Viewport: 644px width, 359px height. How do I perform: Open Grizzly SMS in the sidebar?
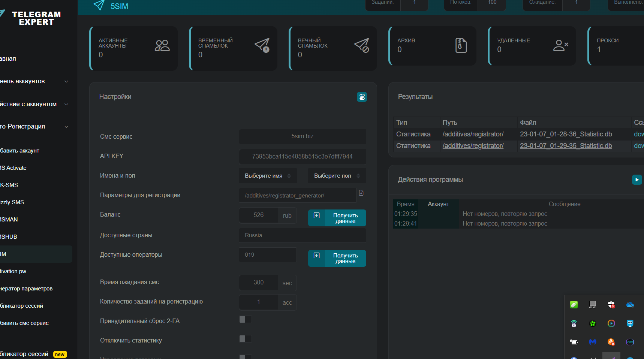[12, 202]
